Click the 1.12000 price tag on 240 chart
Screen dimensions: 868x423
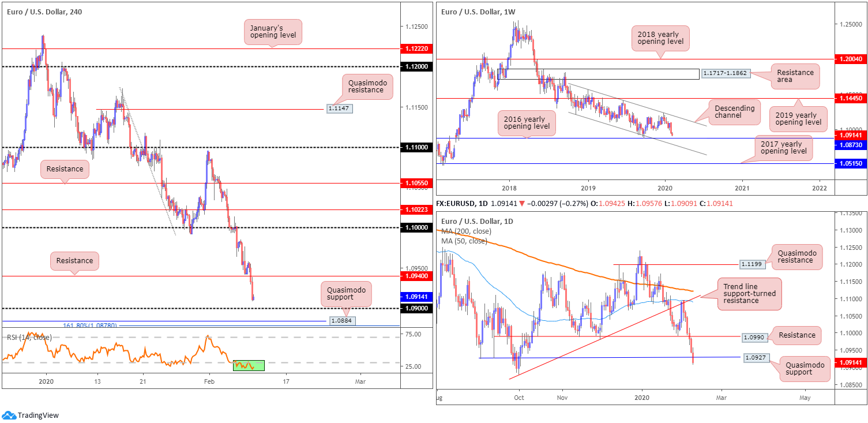pyautogui.click(x=415, y=67)
